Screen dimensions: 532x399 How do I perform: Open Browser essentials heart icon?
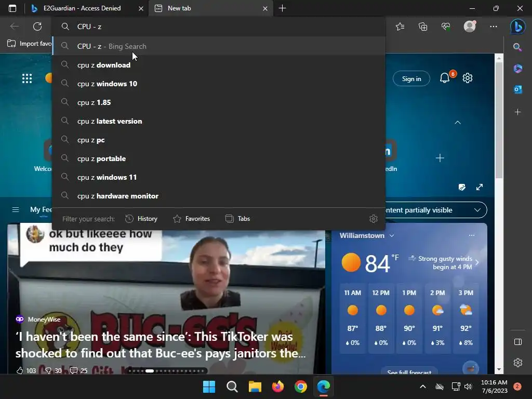(x=445, y=26)
